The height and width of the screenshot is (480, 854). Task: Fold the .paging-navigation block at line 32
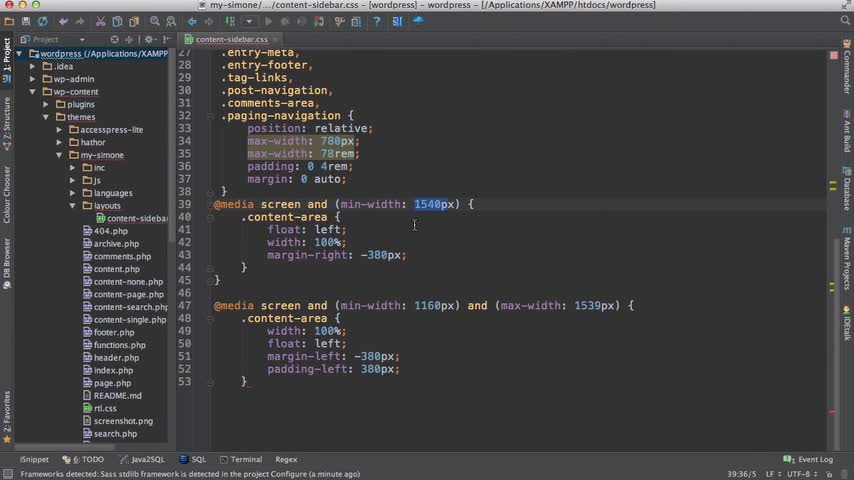[210, 116]
